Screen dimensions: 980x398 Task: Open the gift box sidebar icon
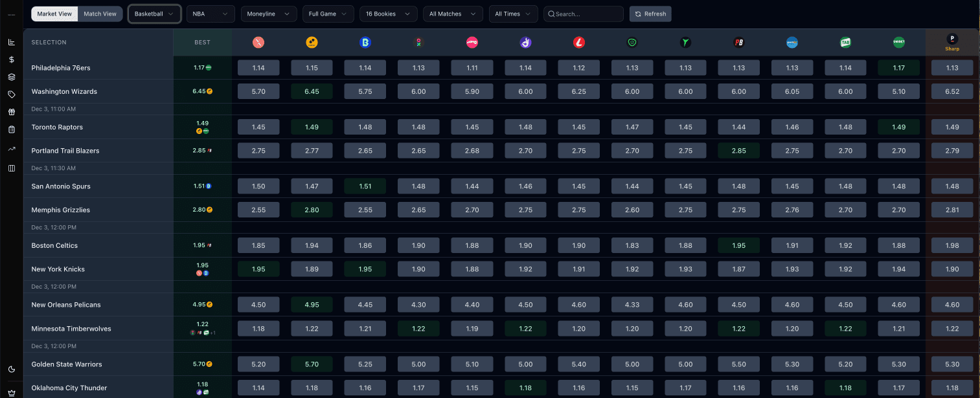pyautogui.click(x=11, y=112)
